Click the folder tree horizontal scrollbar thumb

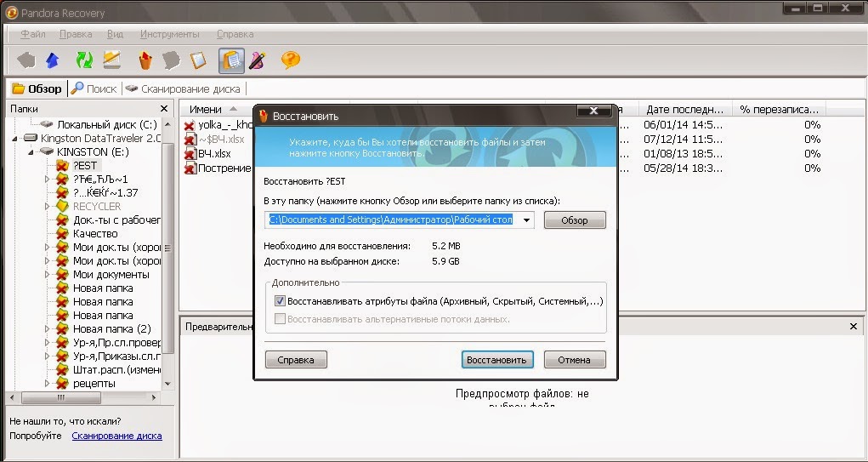click(61, 397)
